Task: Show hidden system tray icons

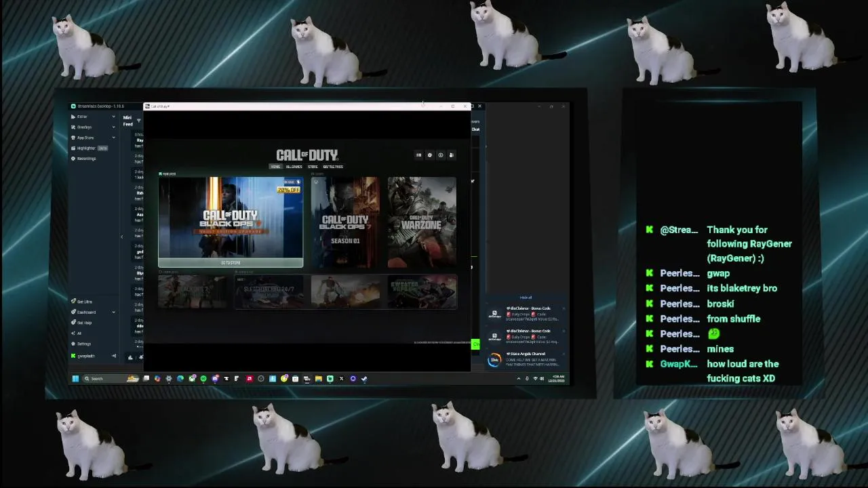Action: [519, 379]
